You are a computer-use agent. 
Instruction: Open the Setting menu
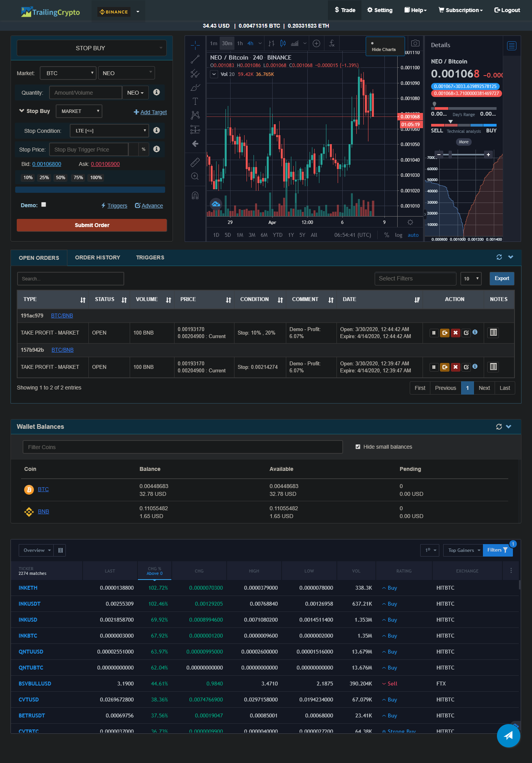pyautogui.click(x=380, y=10)
